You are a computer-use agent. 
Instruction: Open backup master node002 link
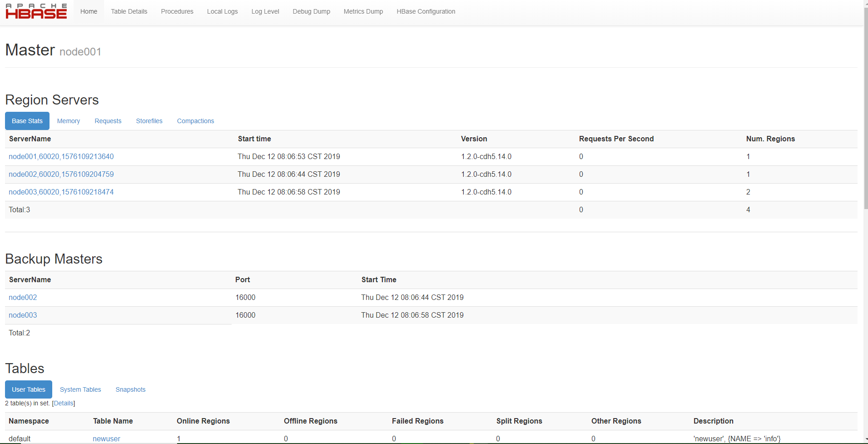[23, 297]
